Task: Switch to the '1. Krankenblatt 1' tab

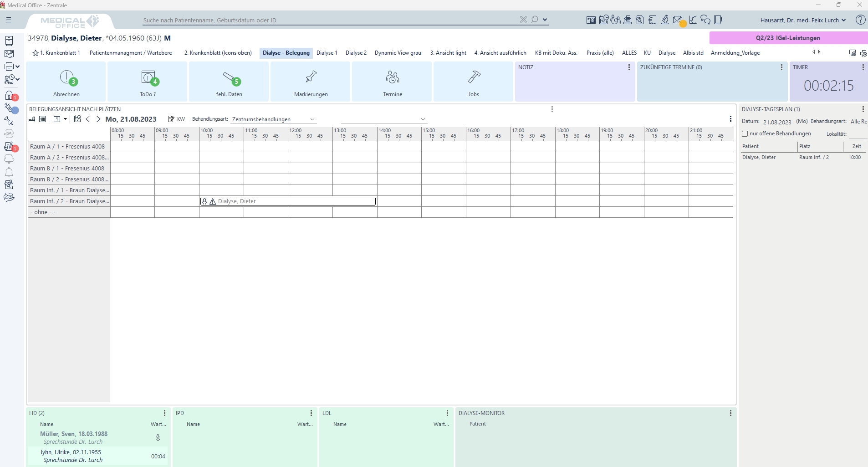Action: [x=56, y=53]
